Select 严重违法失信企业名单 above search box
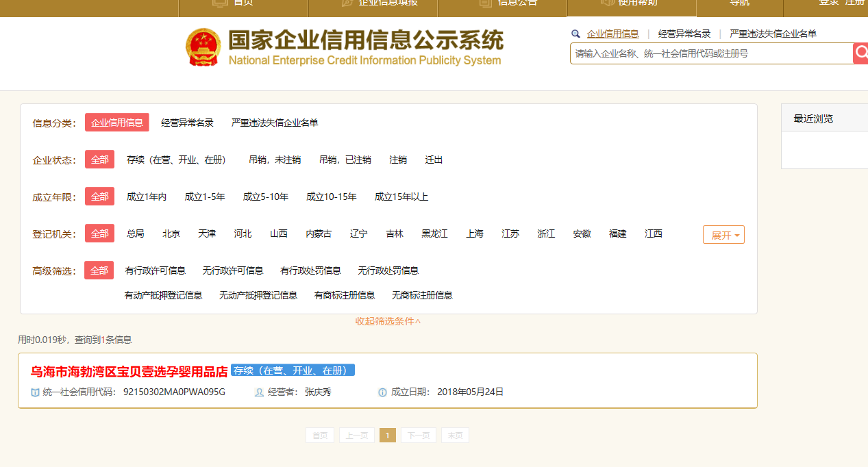Image resolution: width=868 pixels, height=467 pixels. pyautogui.click(x=773, y=34)
